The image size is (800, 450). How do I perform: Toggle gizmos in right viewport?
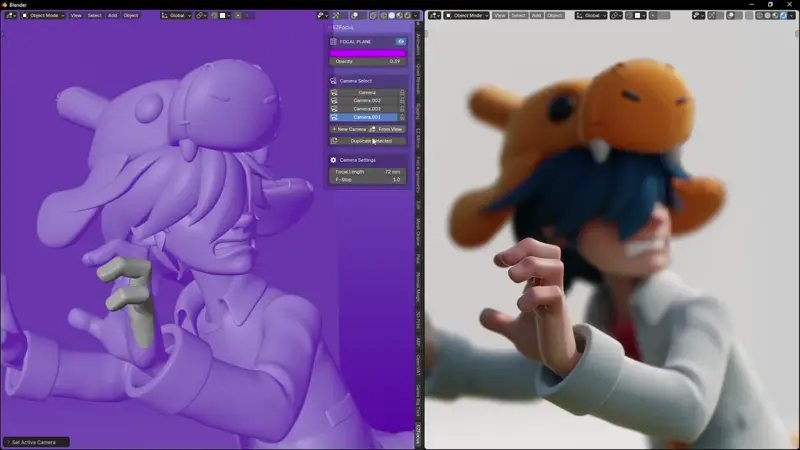(x=711, y=15)
